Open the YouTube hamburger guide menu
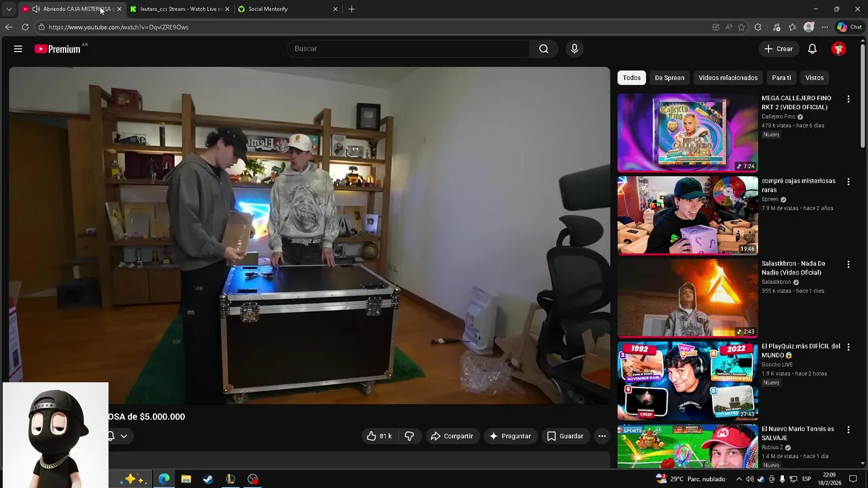This screenshot has height=488, width=868. click(x=18, y=49)
